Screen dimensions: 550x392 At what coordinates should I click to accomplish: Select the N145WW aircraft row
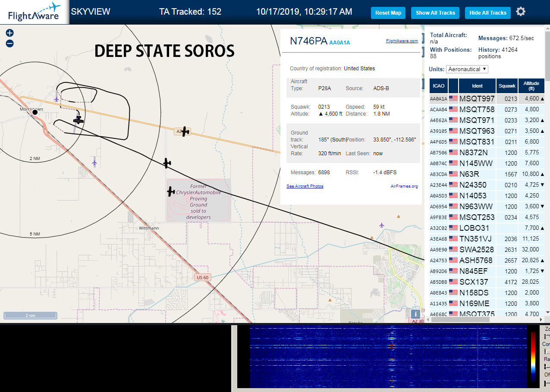487,163
